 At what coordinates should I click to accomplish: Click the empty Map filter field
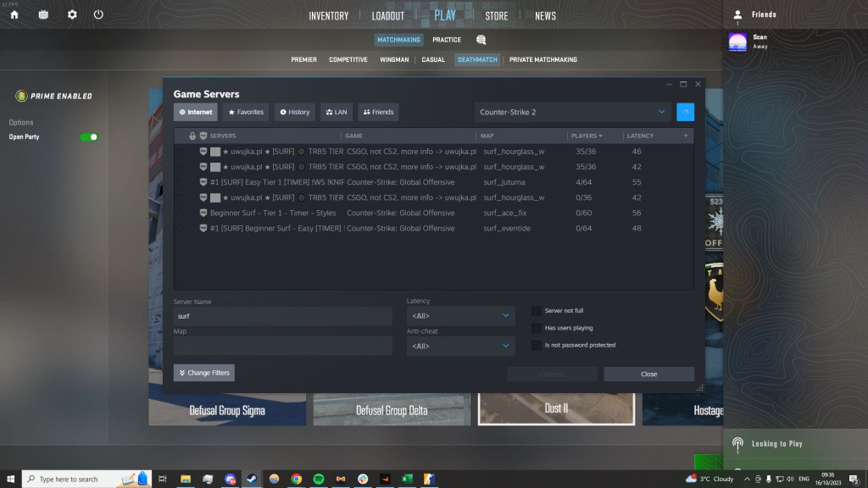coord(283,346)
